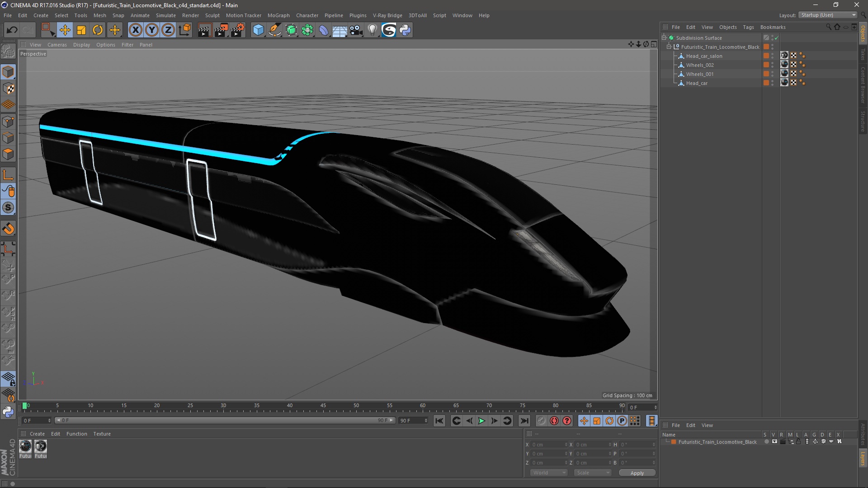This screenshot has width=868, height=488.
Task: Enable Polygons mode
Action: point(8,154)
